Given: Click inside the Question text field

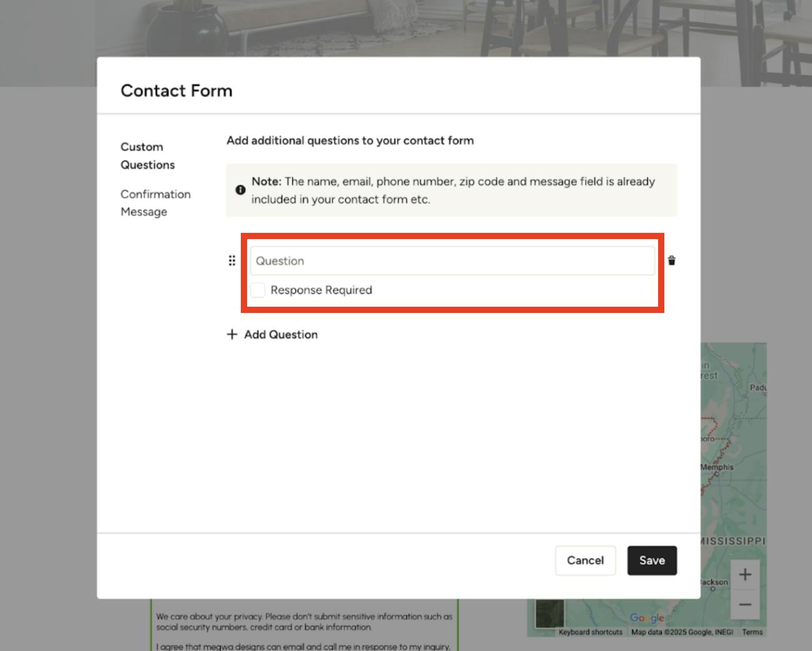Looking at the screenshot, I should [x=452, y=260].
